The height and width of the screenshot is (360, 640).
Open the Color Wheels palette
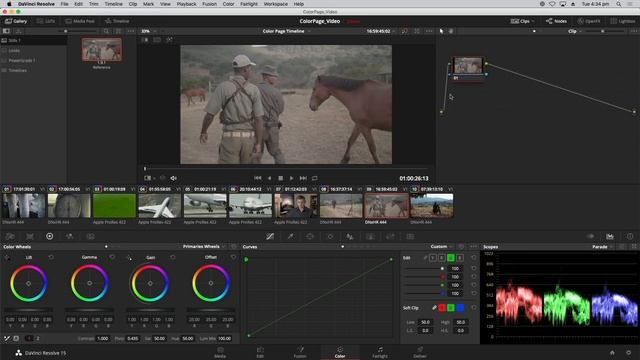pos(49,236)
